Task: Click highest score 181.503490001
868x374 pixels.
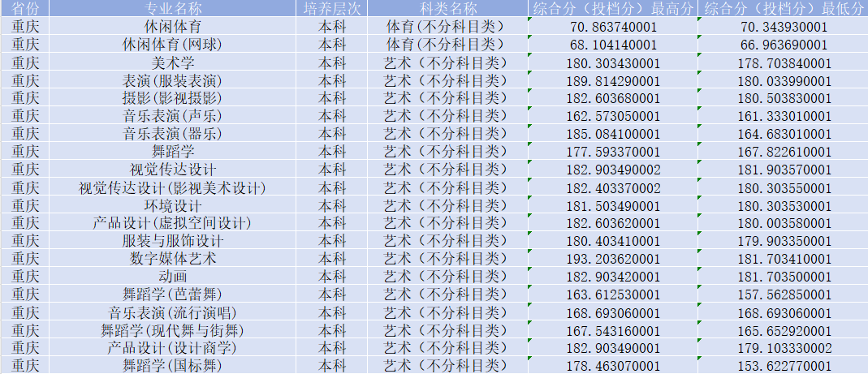Action: tap(612, 206)
